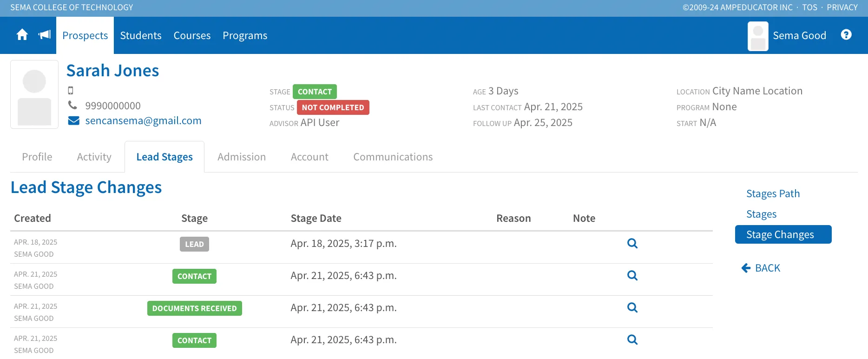Click the DOCUMENTS RECEIVED stage badge
Image resolution: width=868 pixels, height=359 pixels.
point(194,308)
